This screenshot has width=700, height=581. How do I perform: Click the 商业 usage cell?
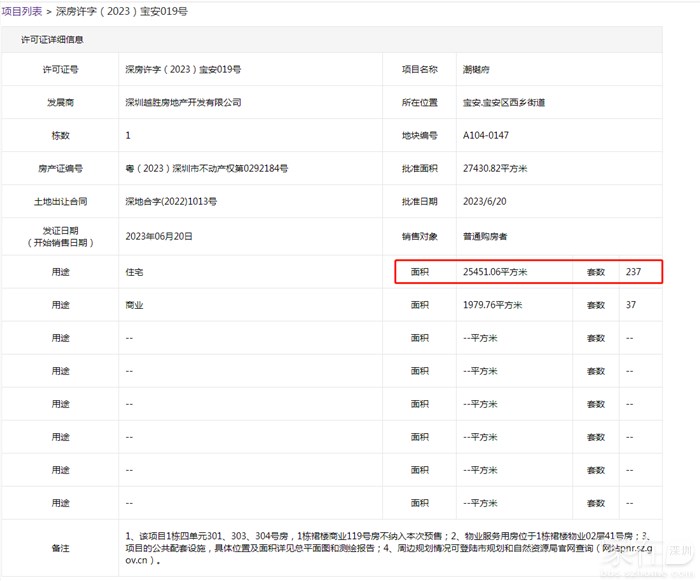[x=134, y=305]
